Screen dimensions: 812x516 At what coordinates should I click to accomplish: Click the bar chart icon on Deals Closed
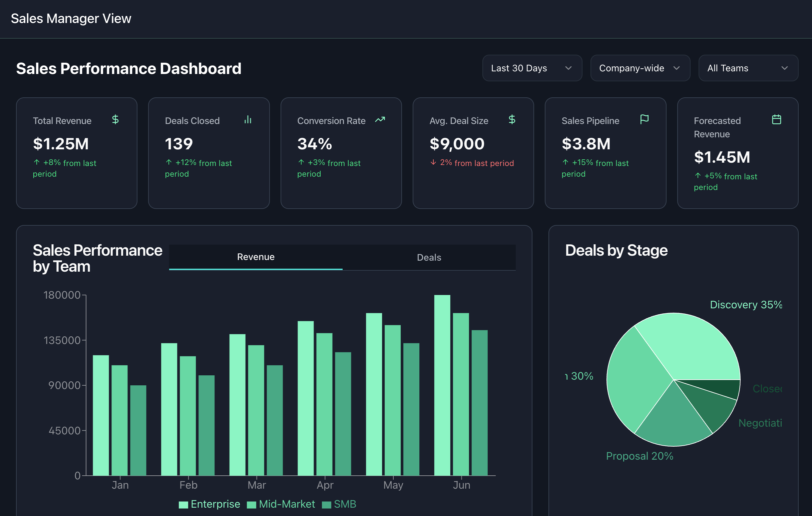[248, 120]
